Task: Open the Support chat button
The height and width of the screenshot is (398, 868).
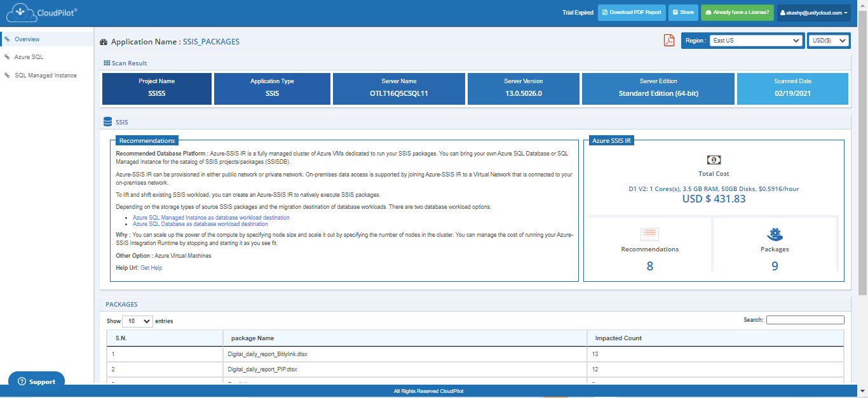Action: pyautogui.click(x=37, y=381)
